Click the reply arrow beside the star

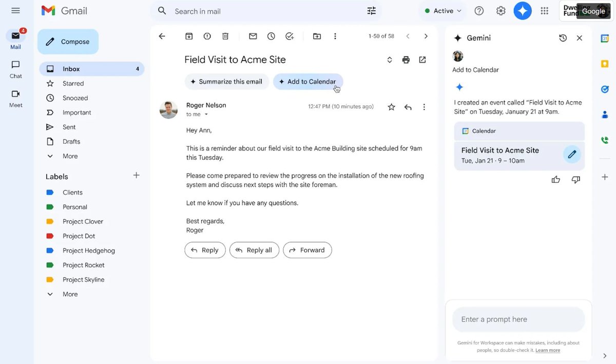tap(408, 107)
